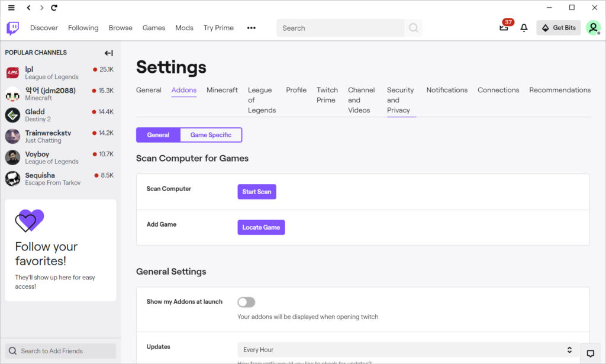Select the Game Specific segment
This screenshot has width=606, height=364.
click(x=211, y=135)
